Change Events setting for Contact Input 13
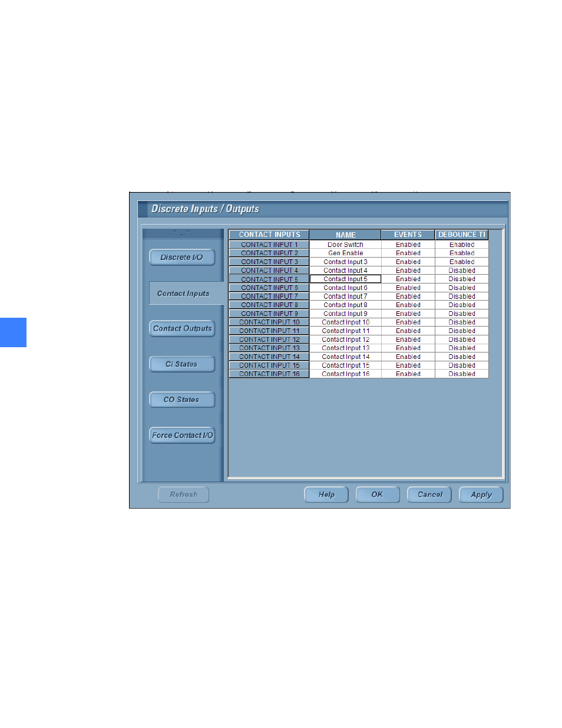Screen dimensions: 562x728 [408, 348]
